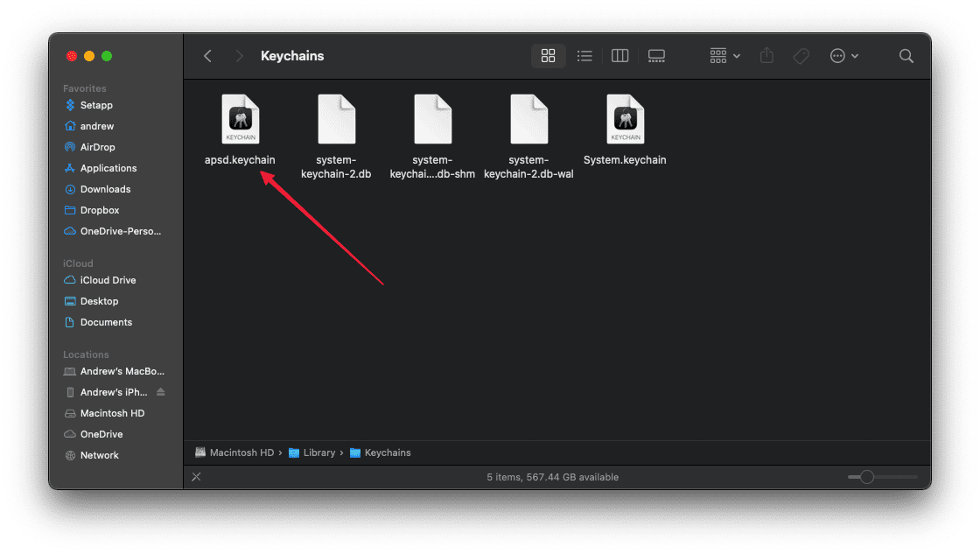
Task: Select the system-keychain db-shm file icon
Action: [x=432, y=119]
